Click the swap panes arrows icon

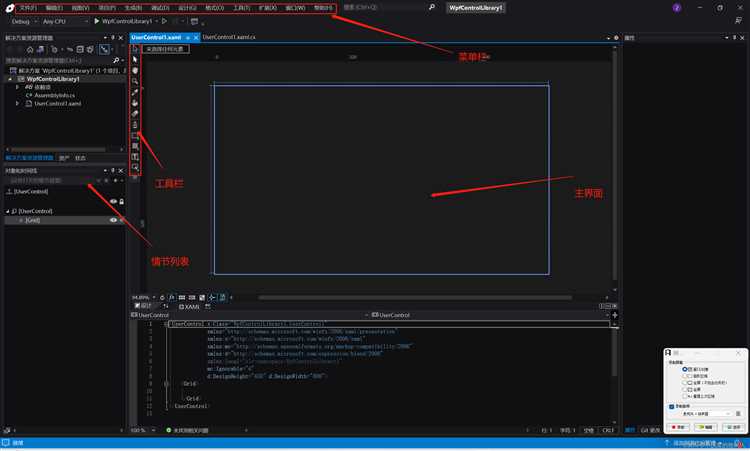[166, 306]
